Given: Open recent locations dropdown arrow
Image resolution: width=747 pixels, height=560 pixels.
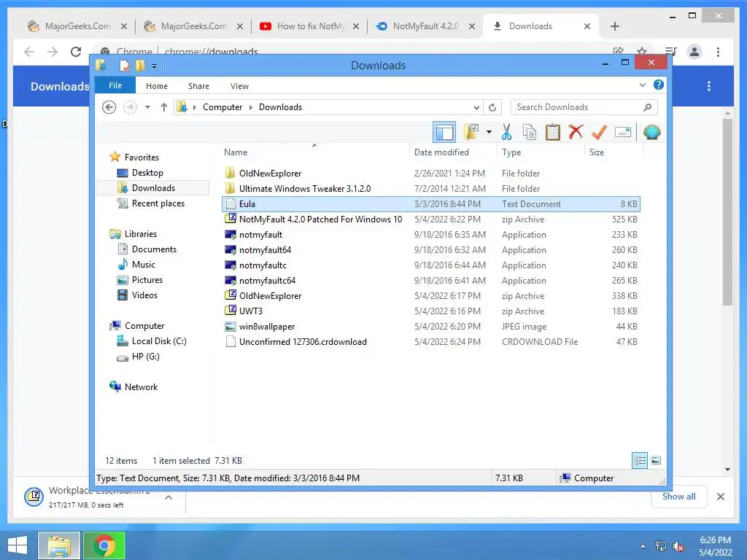Looking at the screenshot, I should coord(147,107).
